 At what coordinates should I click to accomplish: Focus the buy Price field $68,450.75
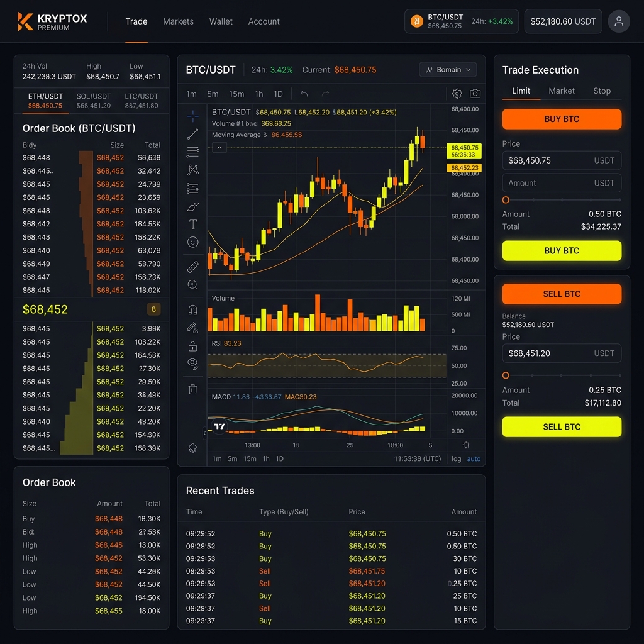coord(562,160)
